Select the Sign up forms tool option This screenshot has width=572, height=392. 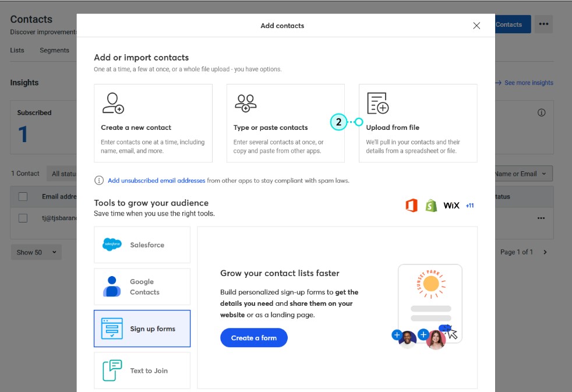[x=142, y=329]
